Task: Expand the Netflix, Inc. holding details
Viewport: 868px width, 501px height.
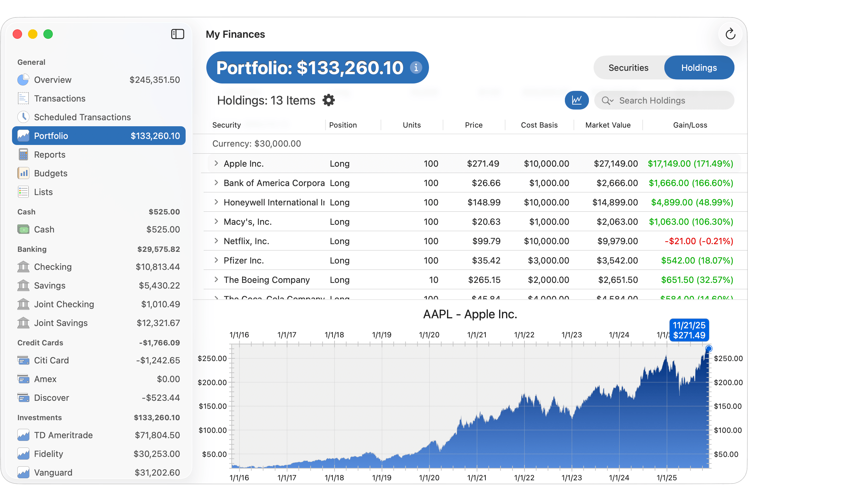Action: click(216, 241)
